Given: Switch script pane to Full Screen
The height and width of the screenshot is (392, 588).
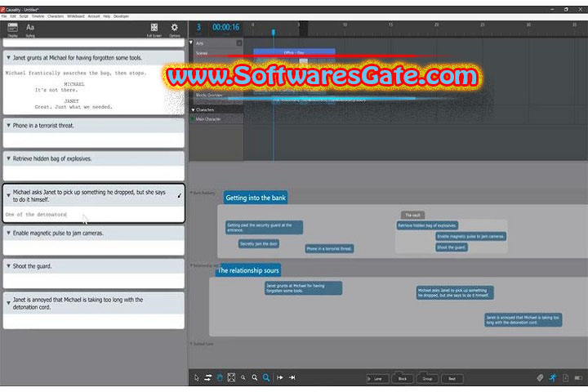Looking at the screenshot, I should click(x=154, y=29).
